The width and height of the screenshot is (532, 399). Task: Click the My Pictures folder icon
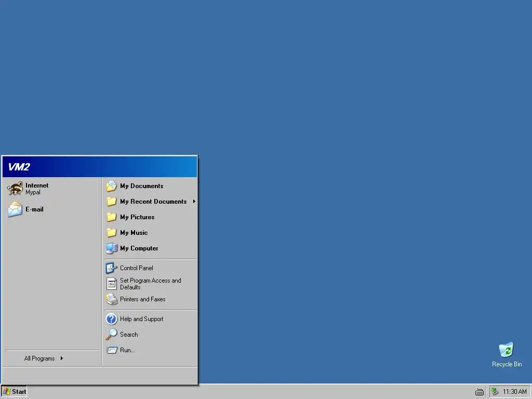(111, 217)
